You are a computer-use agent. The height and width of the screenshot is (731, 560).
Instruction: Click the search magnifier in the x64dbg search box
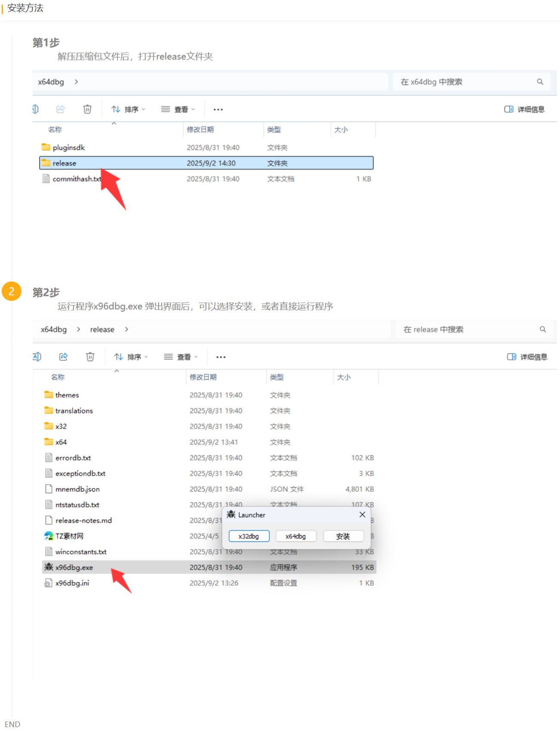pos(540,82)
